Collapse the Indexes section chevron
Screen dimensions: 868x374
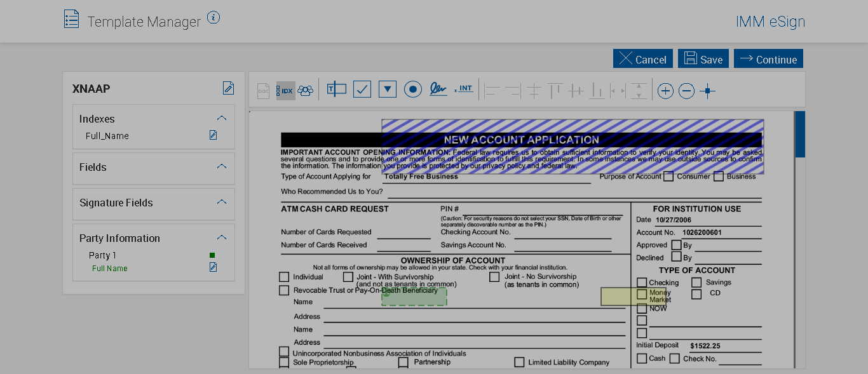[222, 118]
